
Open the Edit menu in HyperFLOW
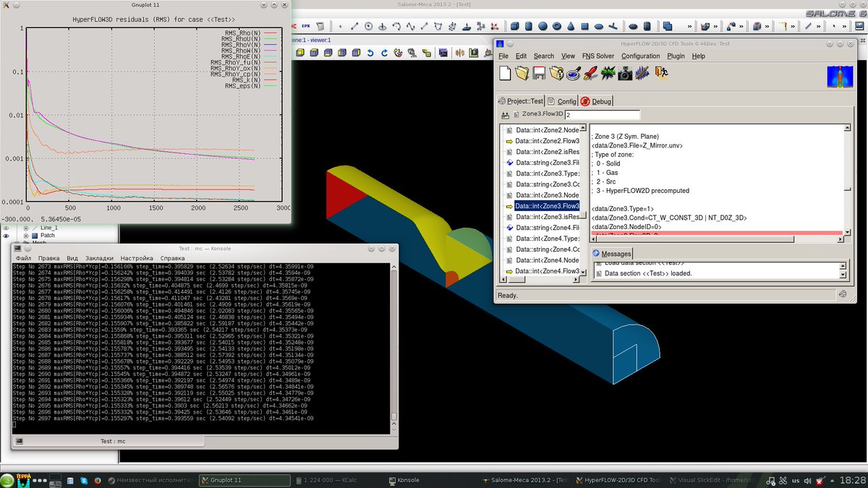[x=521, y=56]
